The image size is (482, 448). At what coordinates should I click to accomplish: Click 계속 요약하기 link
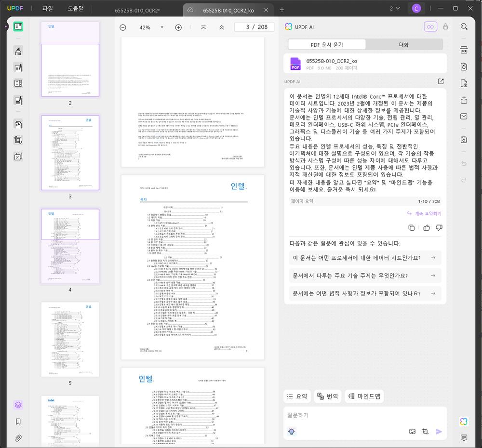click(424, 213)
